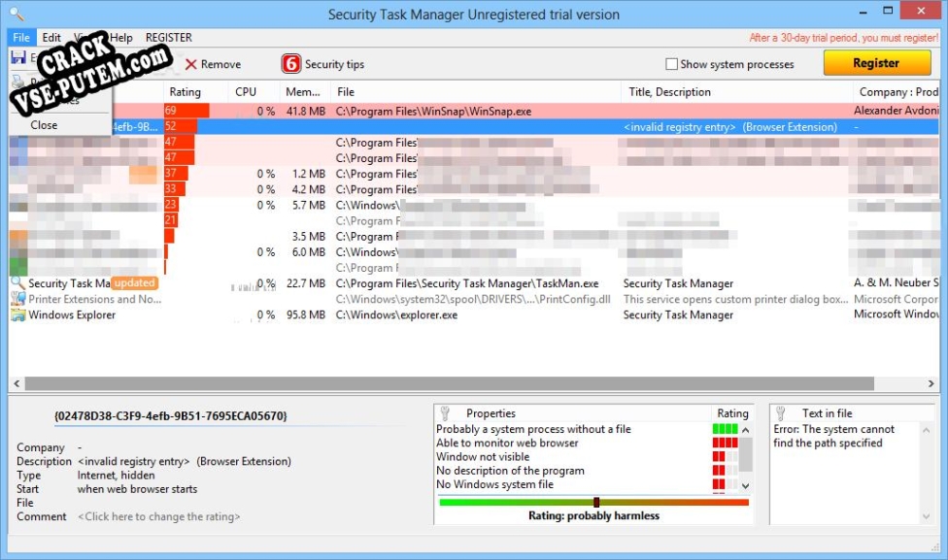Enable the Show system processes checkbox

pyautogui.click(x=669, y=64)
